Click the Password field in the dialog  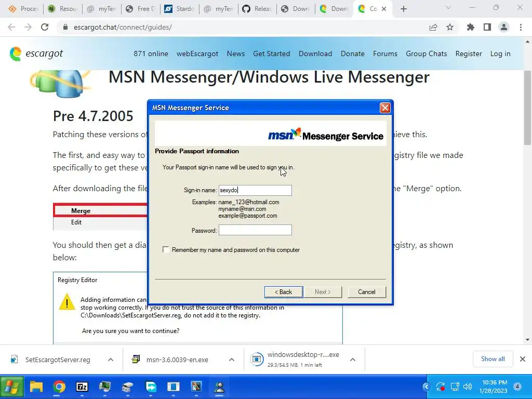255,230
